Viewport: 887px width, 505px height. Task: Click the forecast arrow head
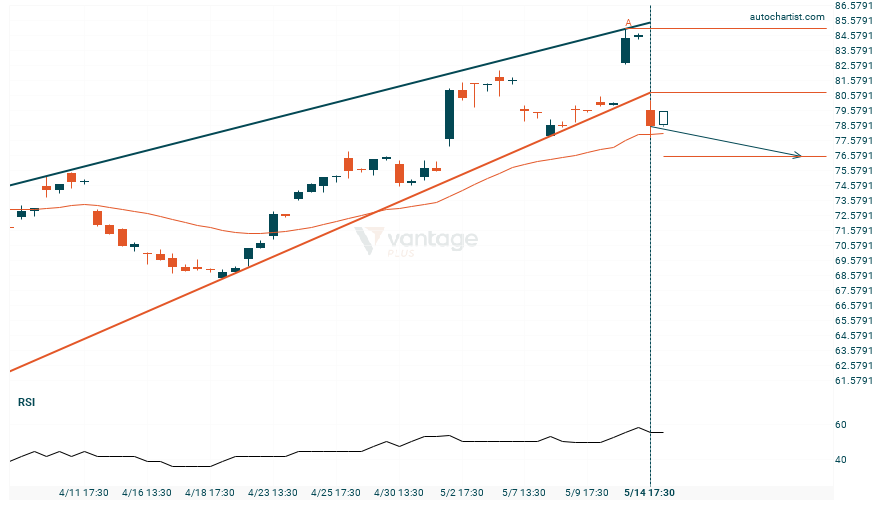[x=797, y=155]
